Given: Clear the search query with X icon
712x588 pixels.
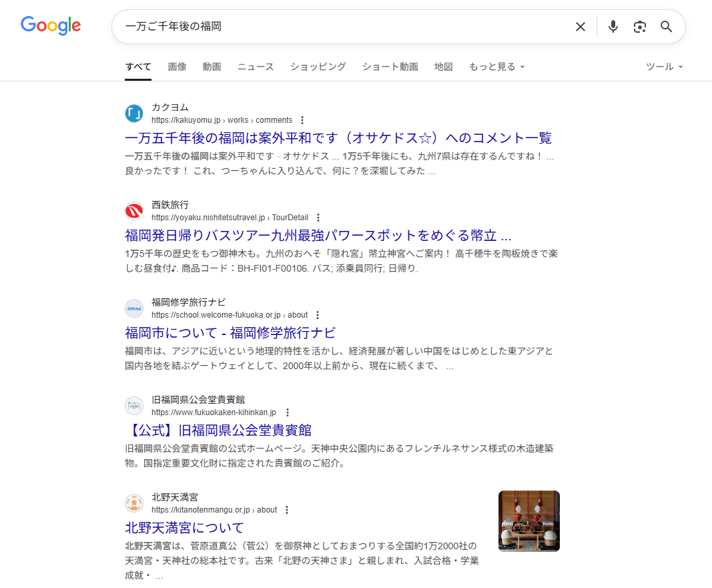Looking at the screenshot, I should pos(581,27).
